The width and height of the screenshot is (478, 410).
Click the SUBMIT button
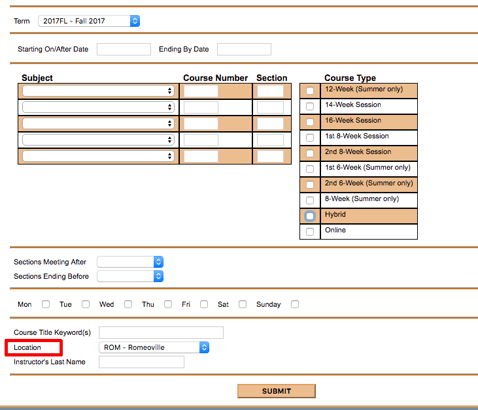[x=276, y=391]
